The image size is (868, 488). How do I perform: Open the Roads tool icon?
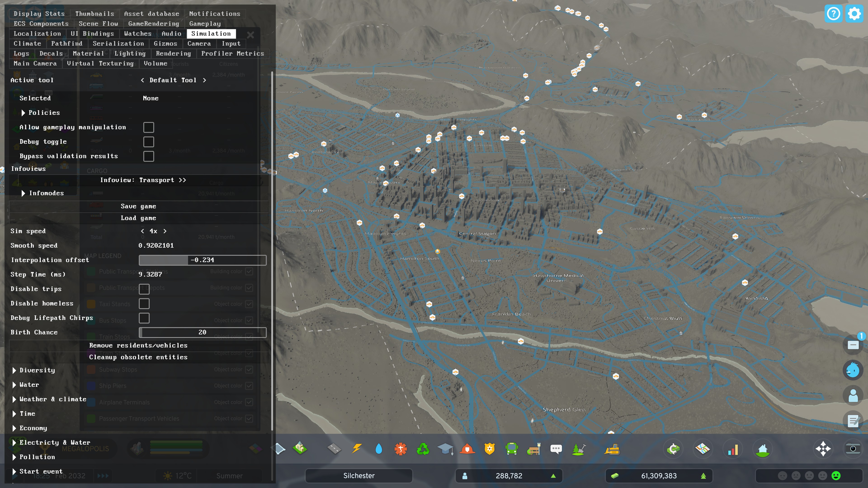[334, 448]
